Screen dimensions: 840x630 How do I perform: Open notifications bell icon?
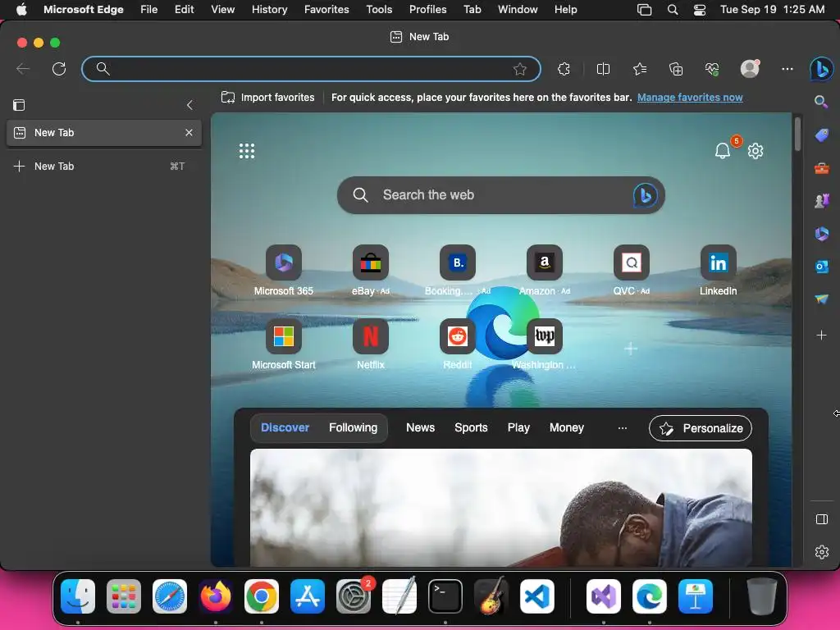click(x=723, y=151)
